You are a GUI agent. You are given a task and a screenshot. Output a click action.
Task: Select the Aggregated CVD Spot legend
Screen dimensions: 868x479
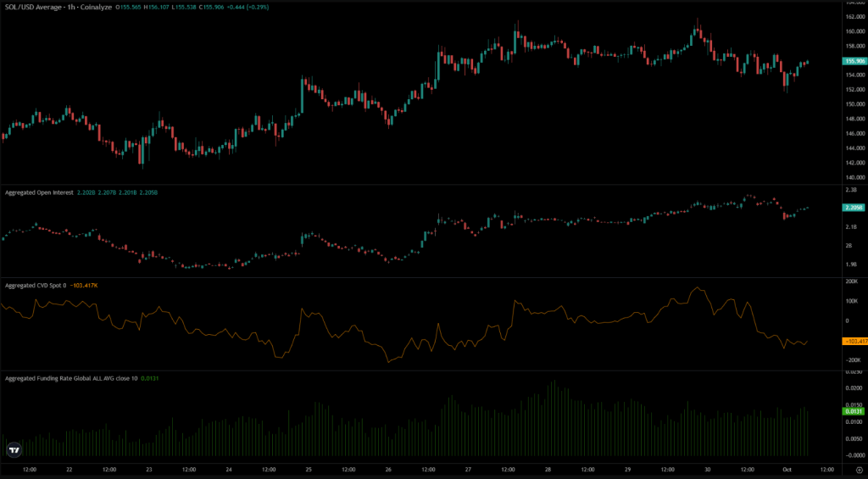[36, 285]
